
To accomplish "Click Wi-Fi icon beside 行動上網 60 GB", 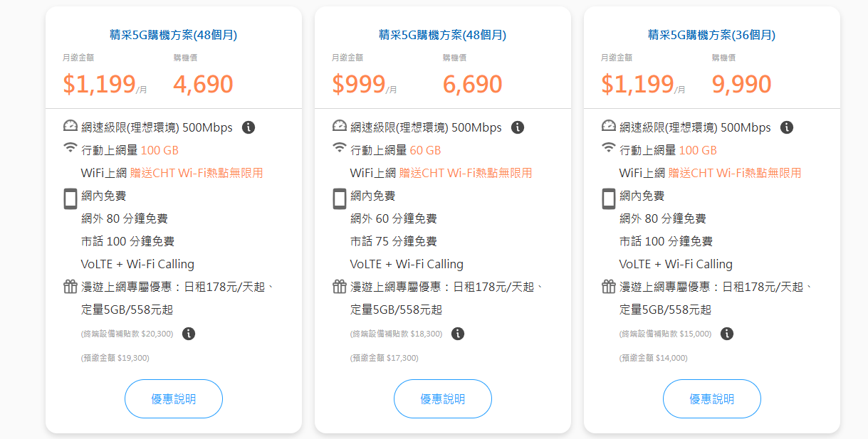I will pyautogui.click(x=340, y=148).
